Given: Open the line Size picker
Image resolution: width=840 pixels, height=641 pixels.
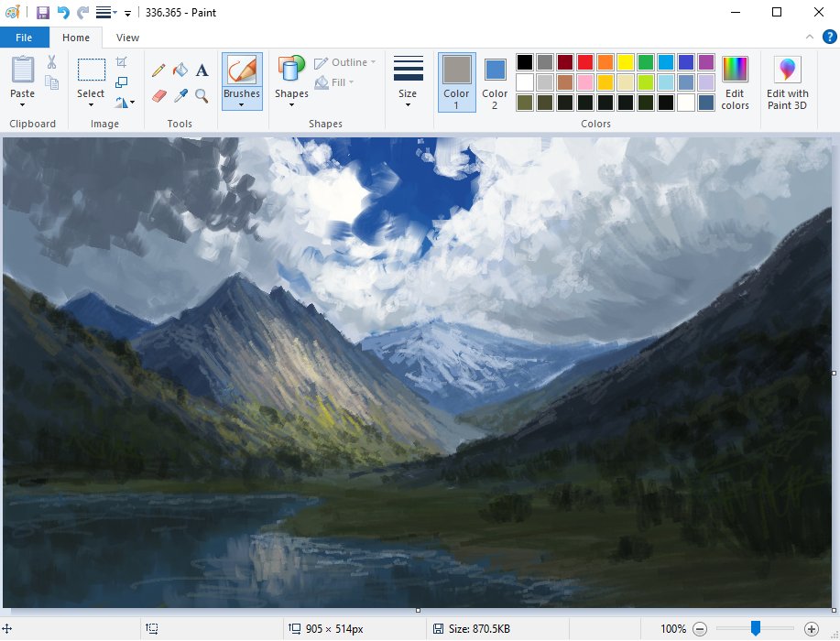Looking at the screenshot, I should (x=408, y=81).
